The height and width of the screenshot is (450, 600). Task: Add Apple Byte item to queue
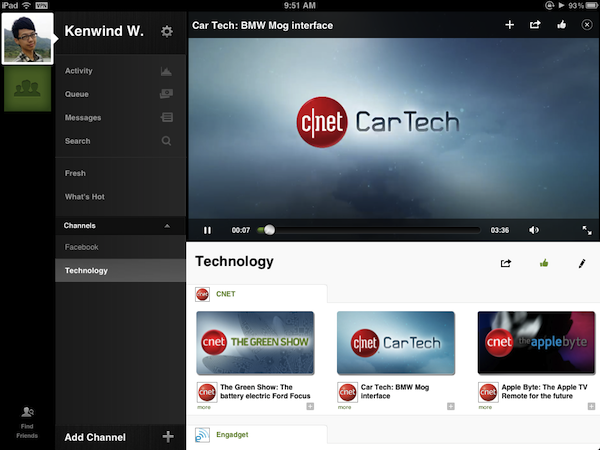pos(591,406)
